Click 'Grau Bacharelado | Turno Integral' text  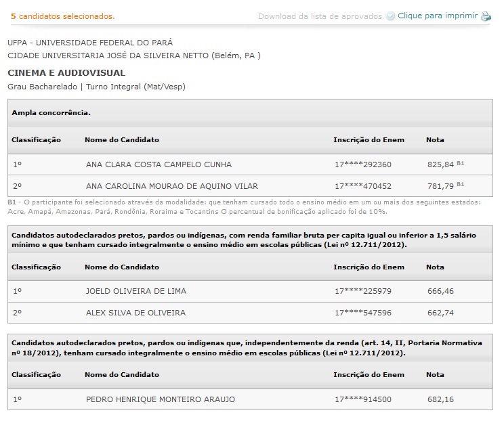click(x=96, y=87)
